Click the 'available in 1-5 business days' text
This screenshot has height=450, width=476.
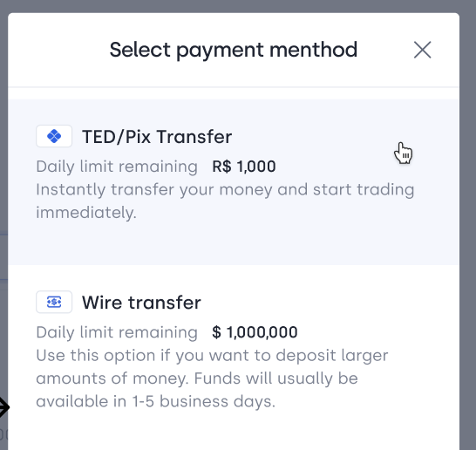[155, 401]
